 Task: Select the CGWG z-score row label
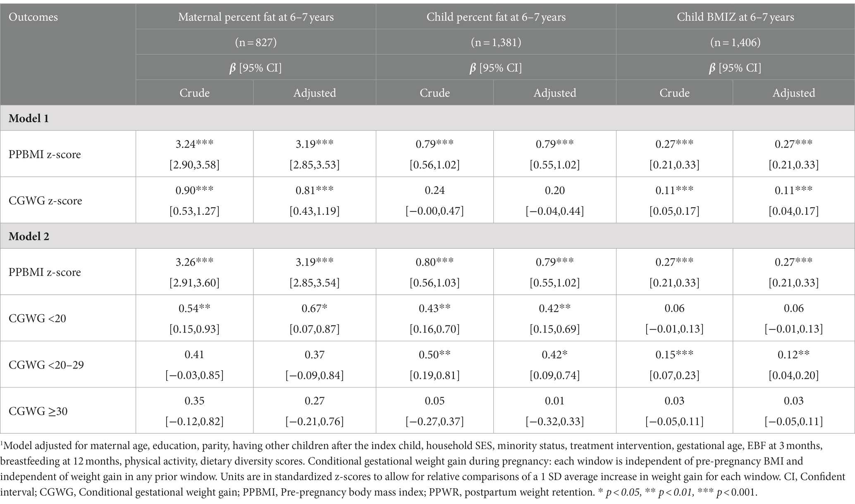click(45, 201)
